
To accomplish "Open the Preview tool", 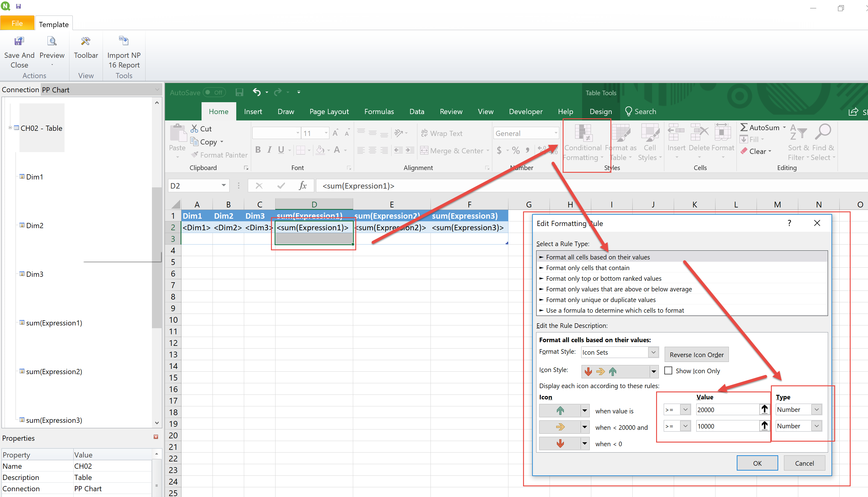I will 52,42.
